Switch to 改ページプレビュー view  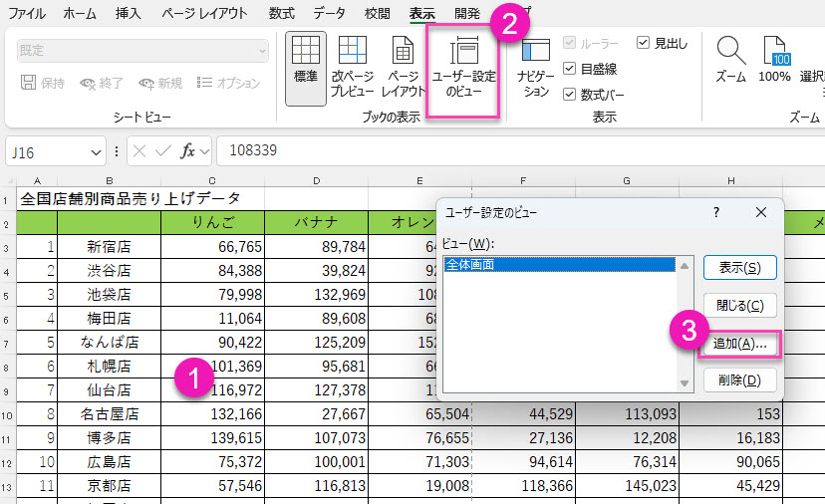352,67
